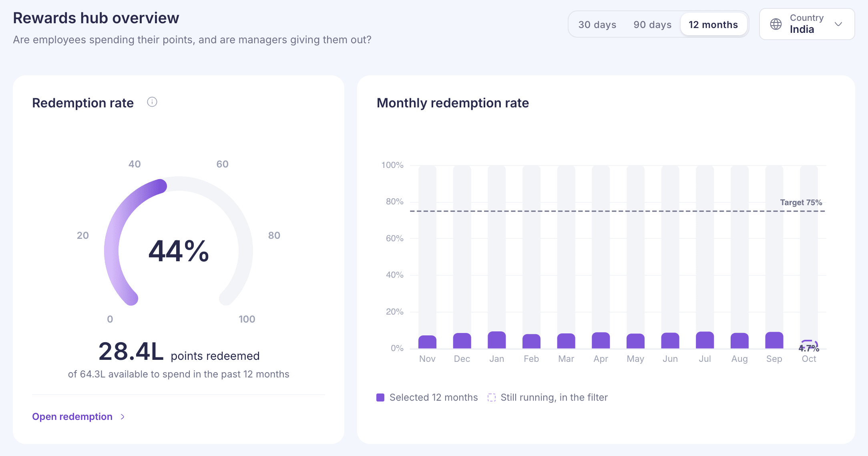The image size is (868, 456).
Task: Click the chevron arrow in Country dropdown
Action: click(x=838, y=24)
